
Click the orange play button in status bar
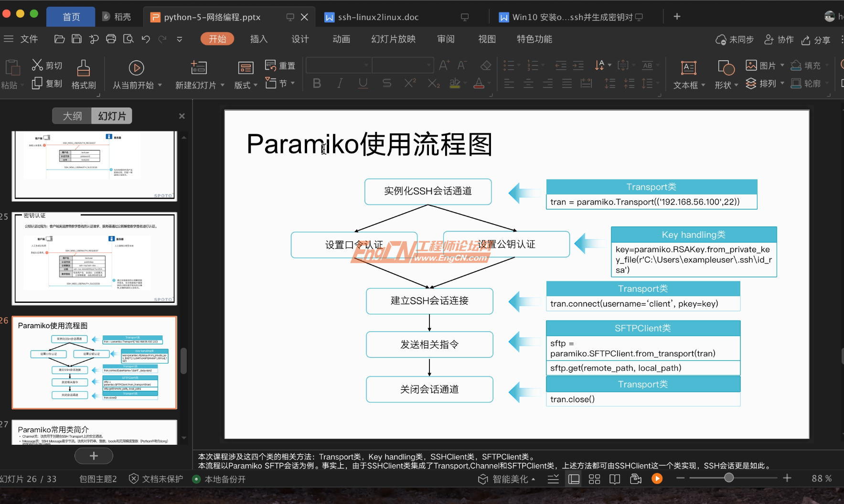tap(658, 478)
